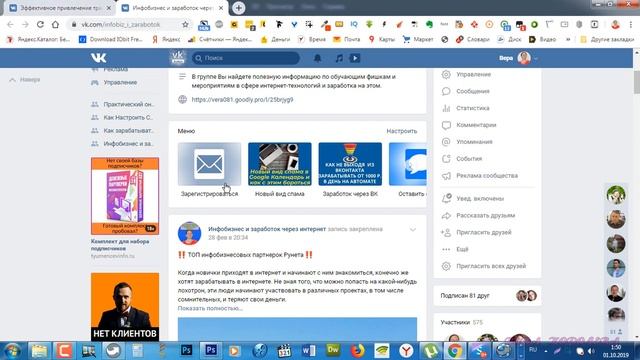Screen dimensions: 640x360
Task: Bookmark the page with star icon
Action: 185,24
